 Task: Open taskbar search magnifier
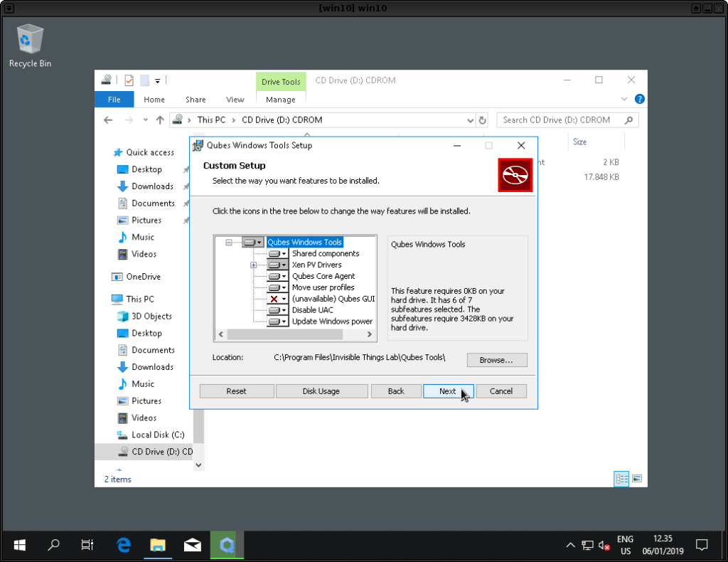point(54,544)
